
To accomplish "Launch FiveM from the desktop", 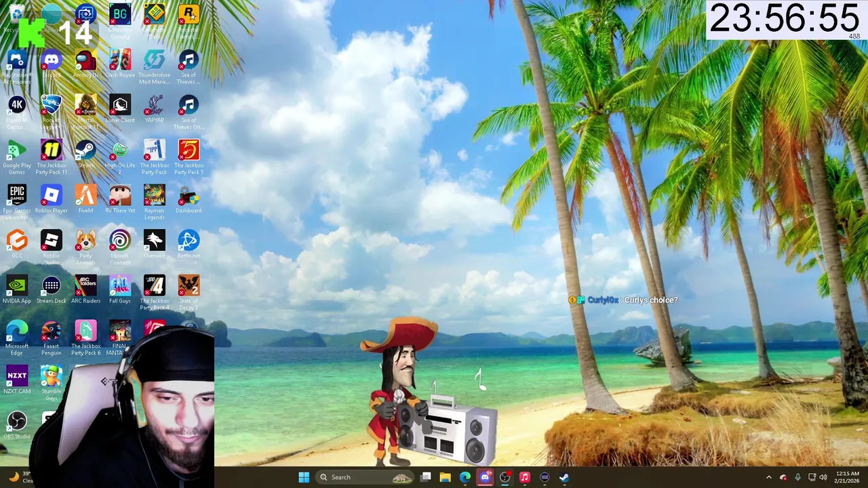I will point(85,199).
